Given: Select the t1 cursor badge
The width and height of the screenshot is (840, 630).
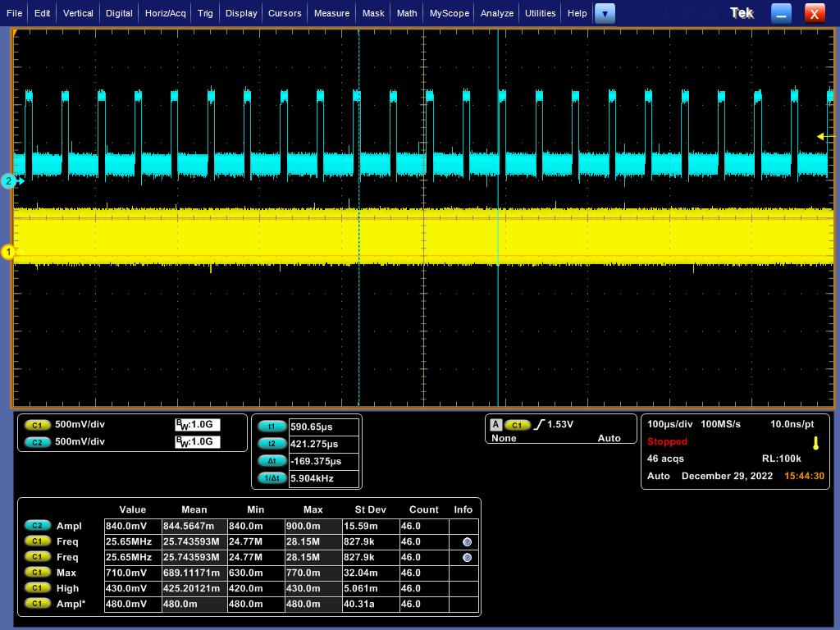Looking at the screenshot, I should point(272,427).
